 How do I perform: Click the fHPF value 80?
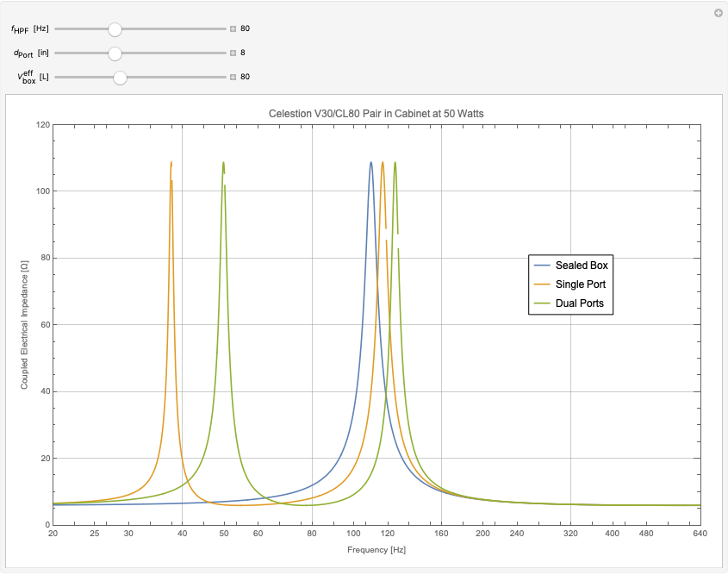[246, 28]
